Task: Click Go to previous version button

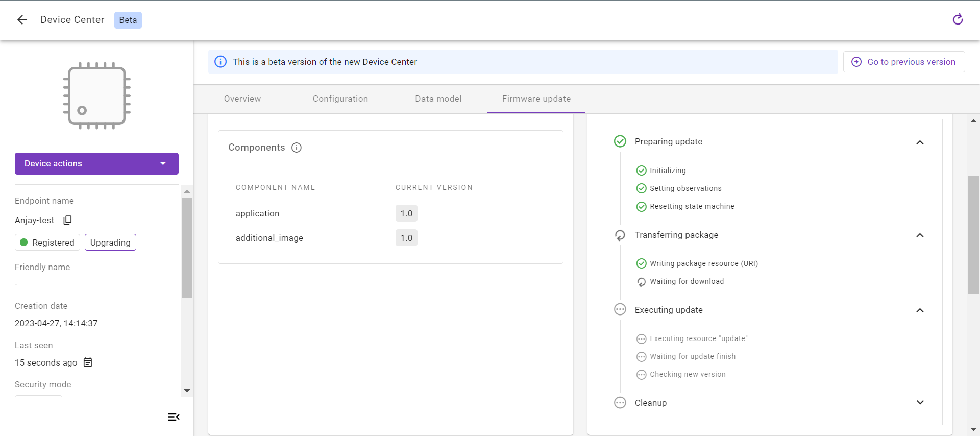Action: (904, 62)
